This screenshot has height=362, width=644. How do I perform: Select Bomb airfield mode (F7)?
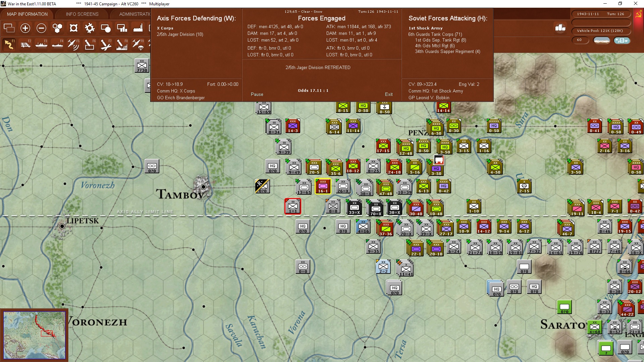[106, 44]
